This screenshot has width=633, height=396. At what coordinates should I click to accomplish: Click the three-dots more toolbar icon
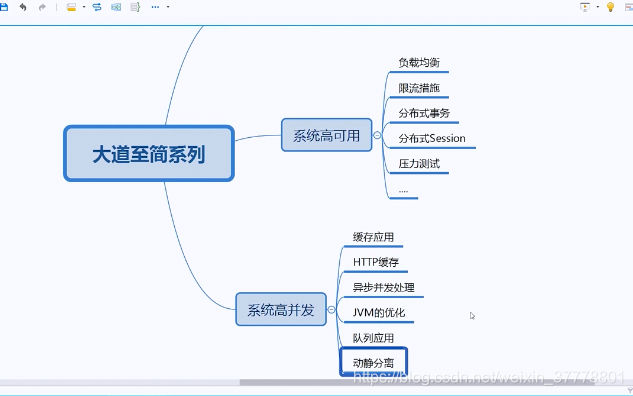[155, 7]
